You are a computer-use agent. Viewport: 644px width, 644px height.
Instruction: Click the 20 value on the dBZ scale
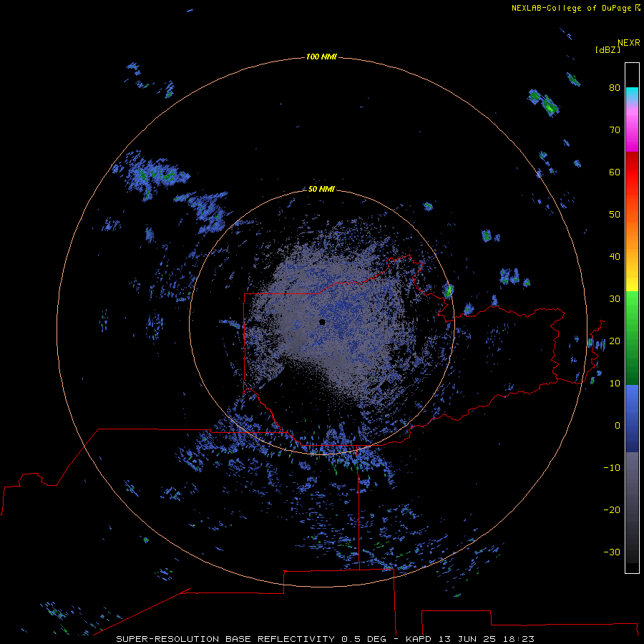pyautogui.click(x=615, y=341)
